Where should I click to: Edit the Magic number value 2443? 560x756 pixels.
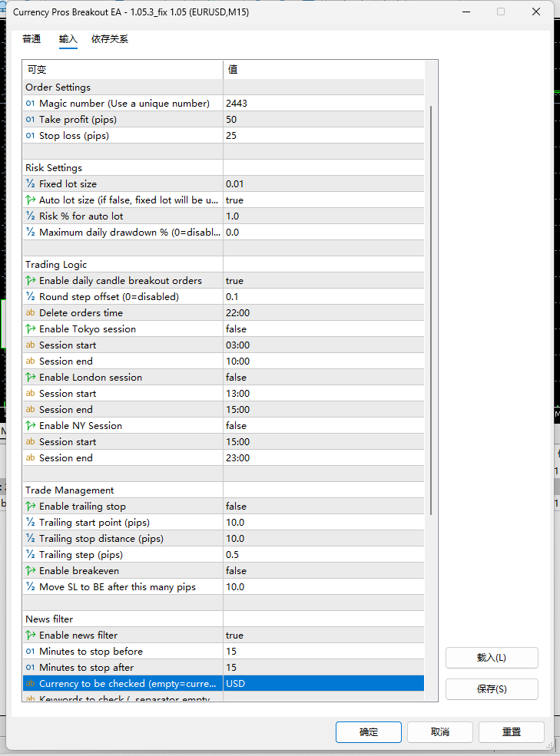pos(323,103)
